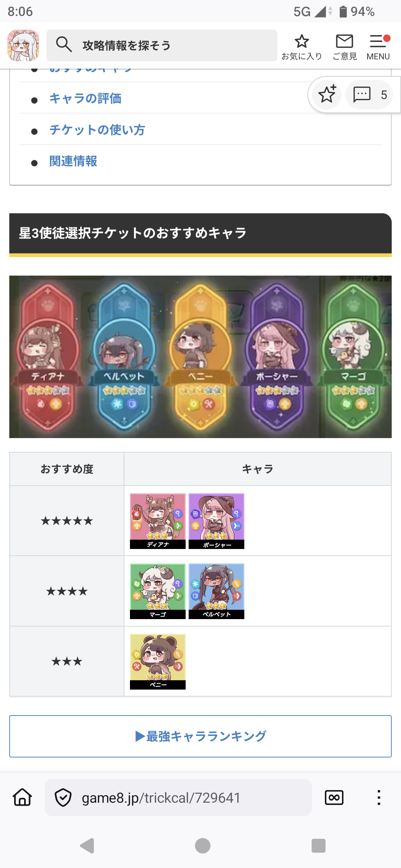401x868 pixels.
Task: Open the comments bubble showing 5
Action: (369, 94)
